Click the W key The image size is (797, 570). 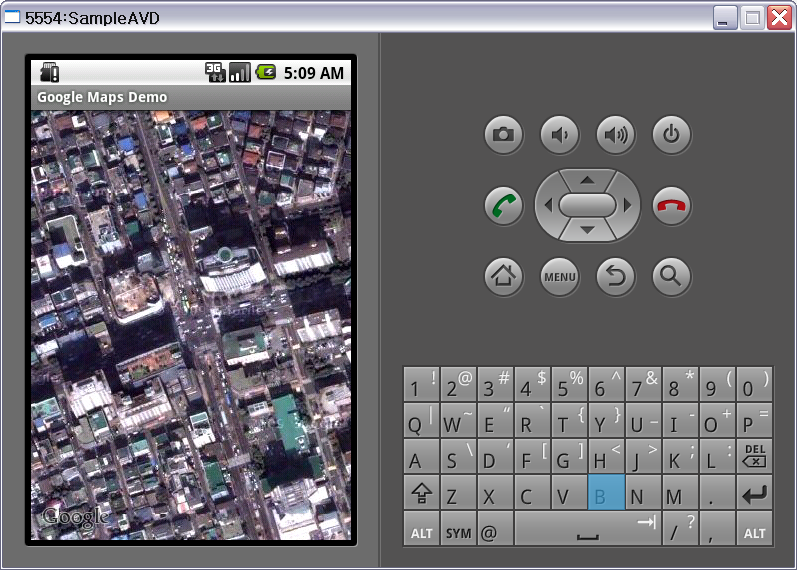click(458, 420)
